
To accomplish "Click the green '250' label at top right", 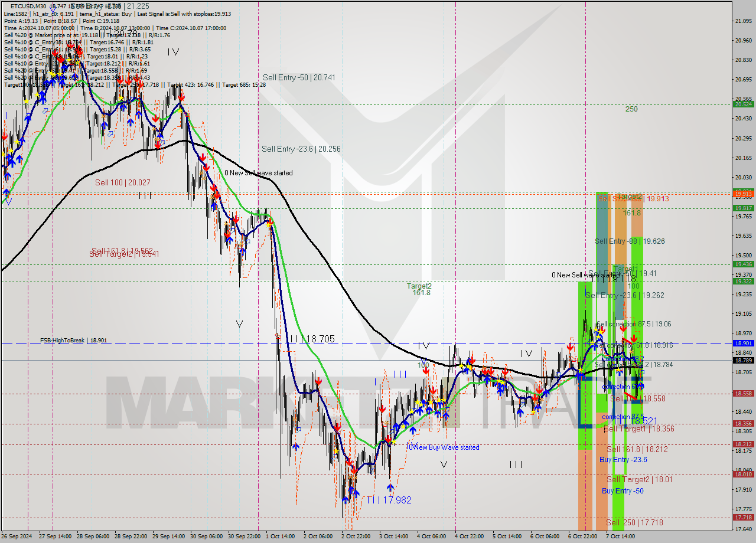I will point(631,109).
